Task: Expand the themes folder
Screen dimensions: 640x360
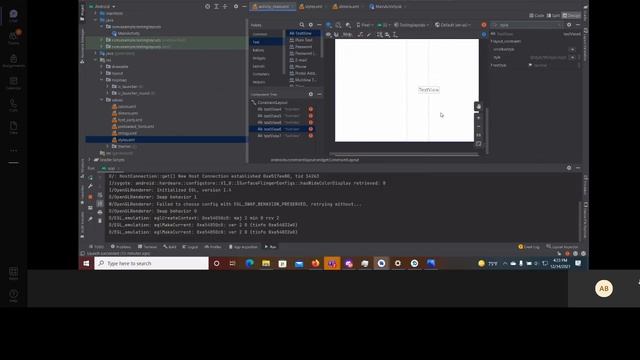Action: 108,146
